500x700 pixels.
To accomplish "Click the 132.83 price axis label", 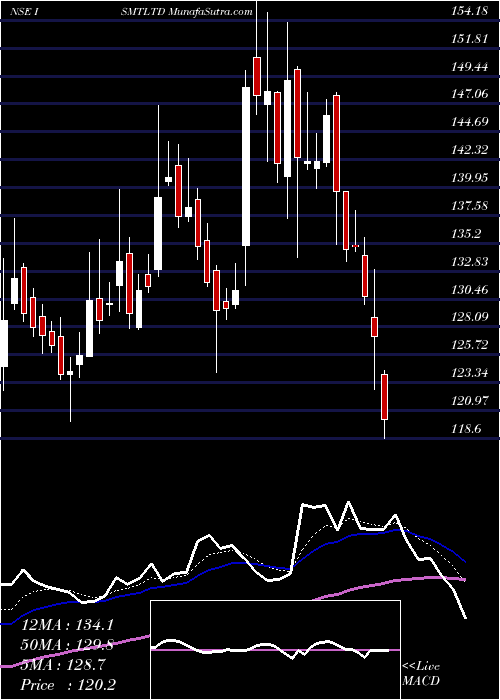I will [470, 262].
